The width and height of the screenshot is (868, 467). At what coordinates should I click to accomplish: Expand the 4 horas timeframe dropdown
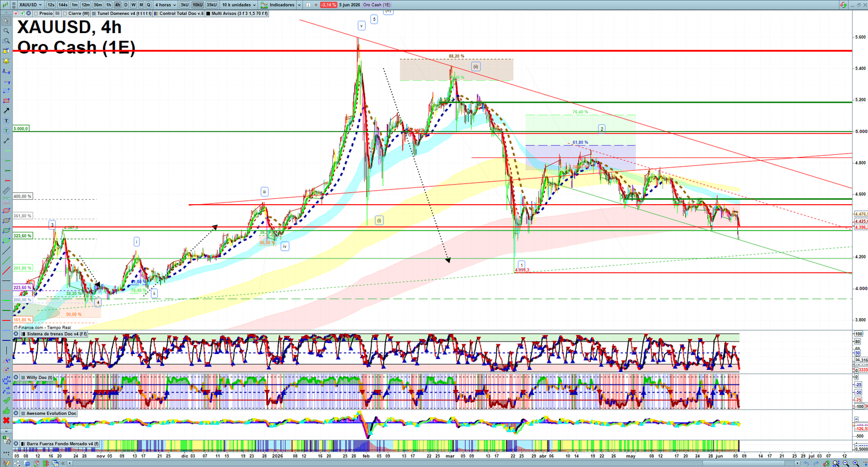[x=165, y=5]
